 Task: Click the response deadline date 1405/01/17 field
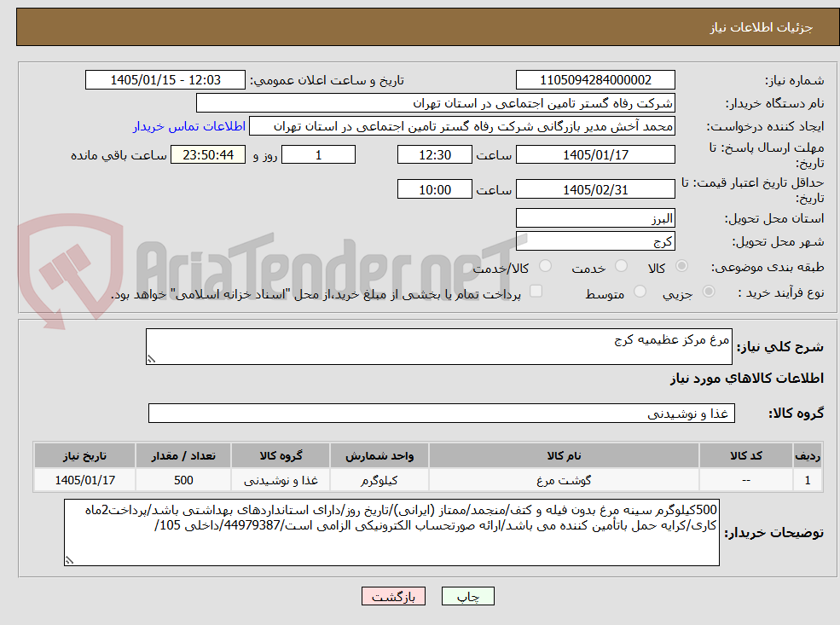click(x=595, y=155)
